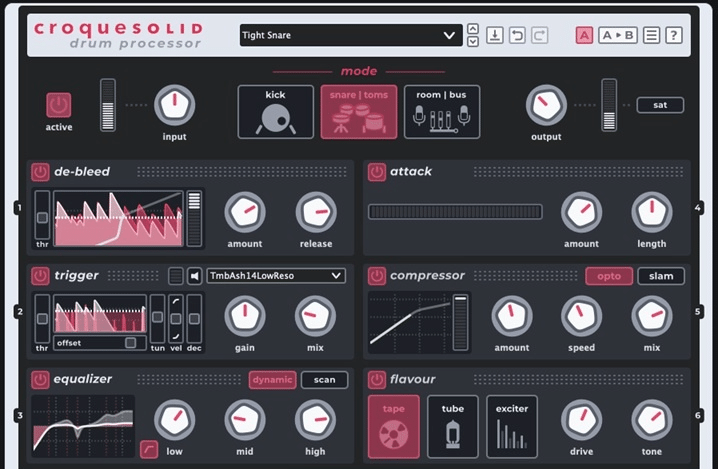Image resolution: width=718 pixels, height=469 pixels.
Task: Enable the dynamic equalizer button
Action: pyautogui.click(x=272, y=380)
